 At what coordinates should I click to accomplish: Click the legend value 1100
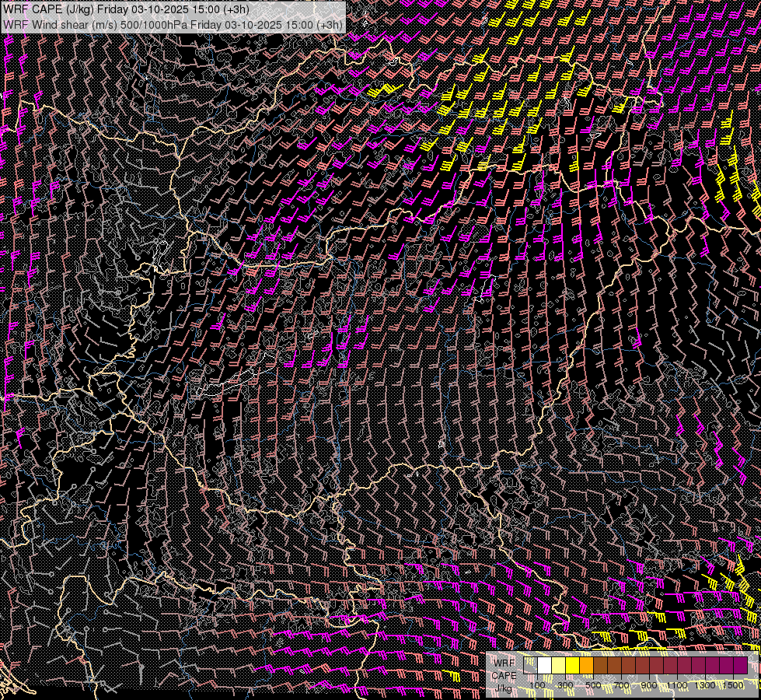click(677, 685)
